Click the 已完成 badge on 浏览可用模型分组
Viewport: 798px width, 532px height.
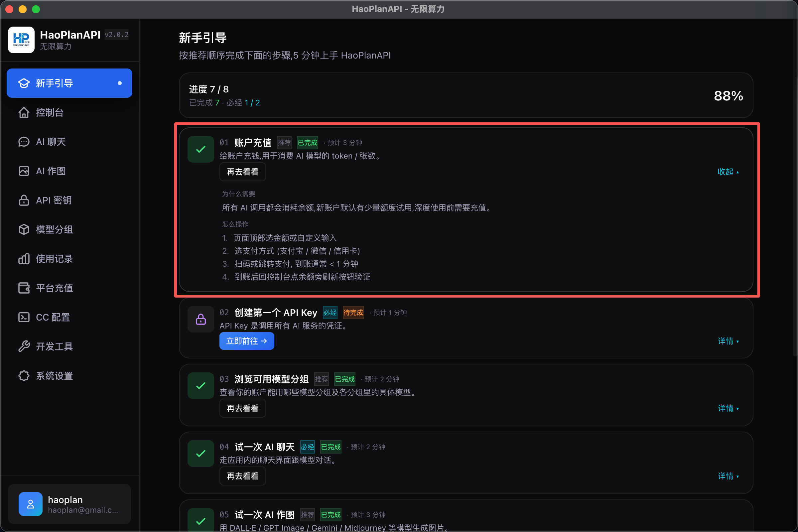coord(345,379)
